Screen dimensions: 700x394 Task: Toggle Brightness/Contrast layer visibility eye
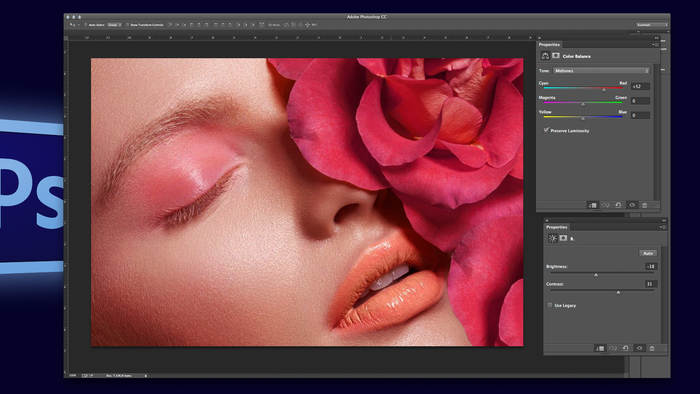point(639,348)
